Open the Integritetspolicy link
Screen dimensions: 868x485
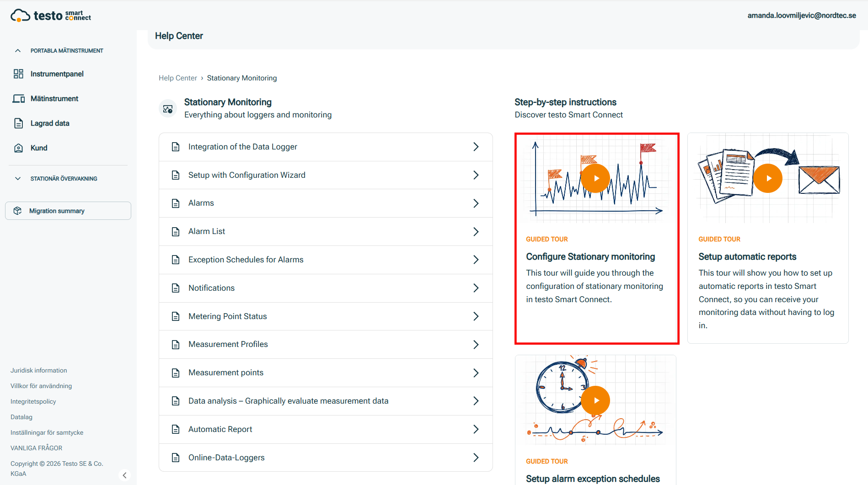(33, 401)
